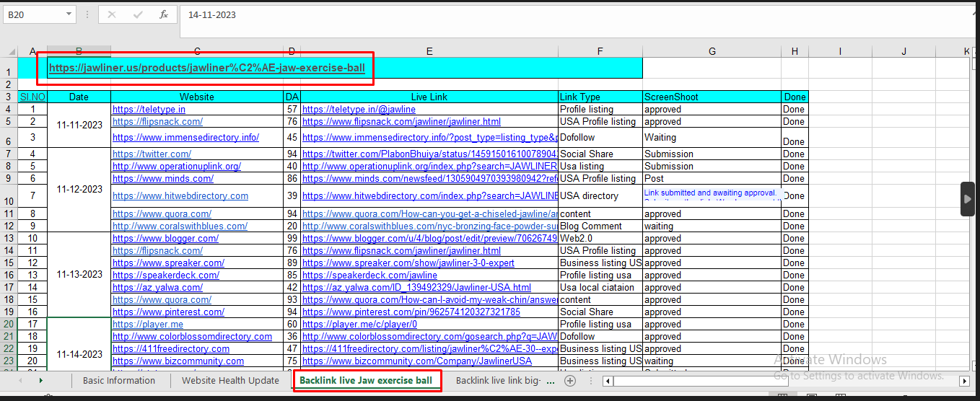Click the Cancel X icon in formula bar
This screenshot has height=401, width=980.
coord(112,14)
